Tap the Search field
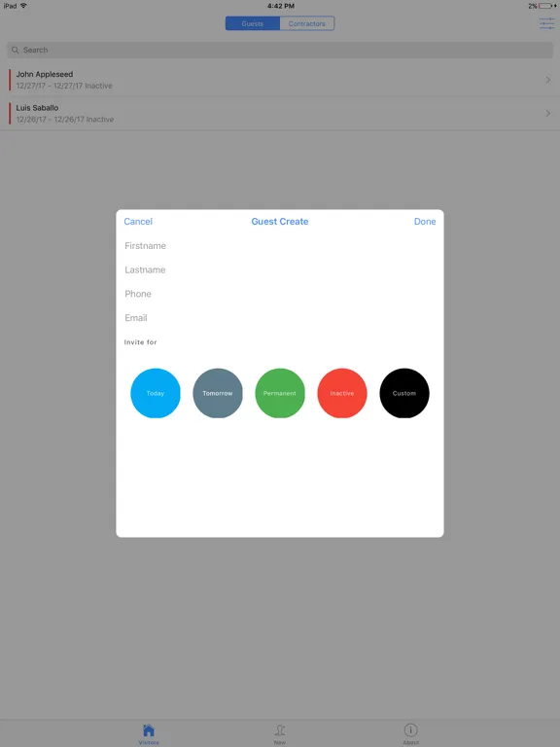 click(x=280, y=50)
